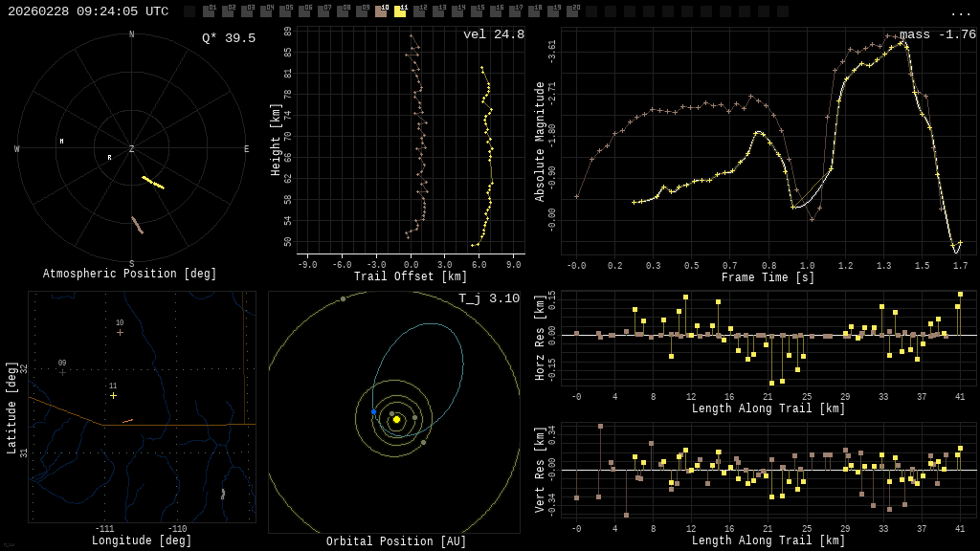980x551 pixels.
Task: Click the Atmospheric Position panel title
Action: [x=130, y=275]
